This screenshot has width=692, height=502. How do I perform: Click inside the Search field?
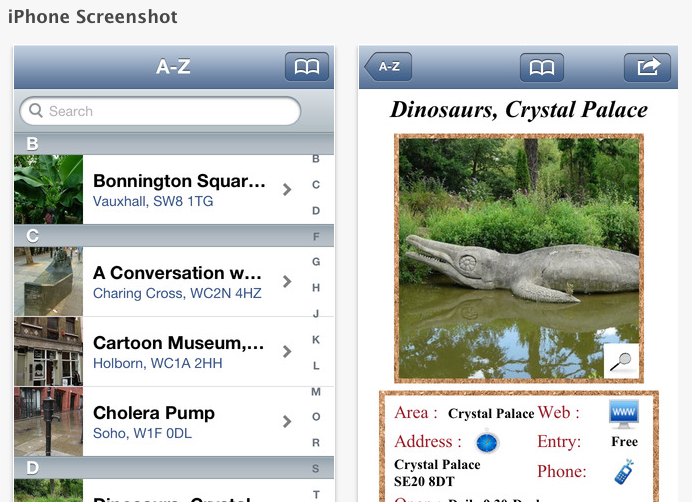(x=160, y=111)
